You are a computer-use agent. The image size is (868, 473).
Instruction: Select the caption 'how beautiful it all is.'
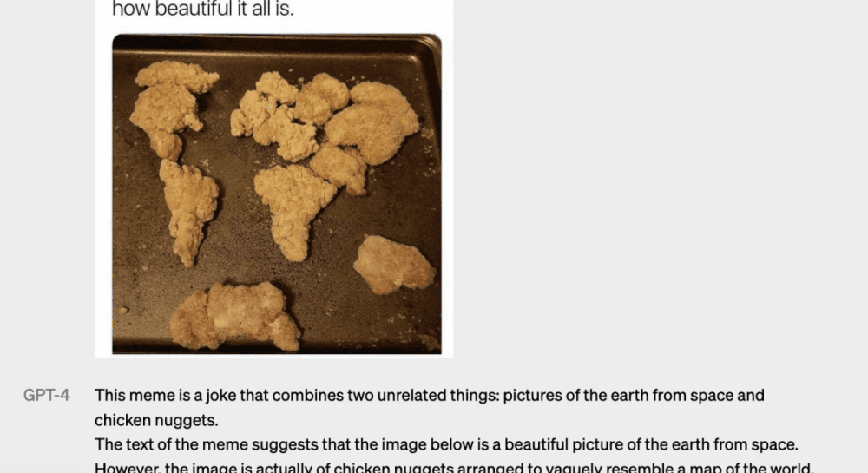coord(202,9)
